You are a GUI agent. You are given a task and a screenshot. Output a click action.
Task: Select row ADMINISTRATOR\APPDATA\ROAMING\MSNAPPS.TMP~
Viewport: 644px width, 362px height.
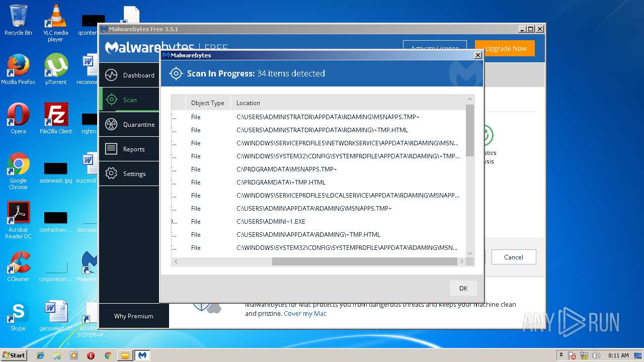click(x=318, y=117)
